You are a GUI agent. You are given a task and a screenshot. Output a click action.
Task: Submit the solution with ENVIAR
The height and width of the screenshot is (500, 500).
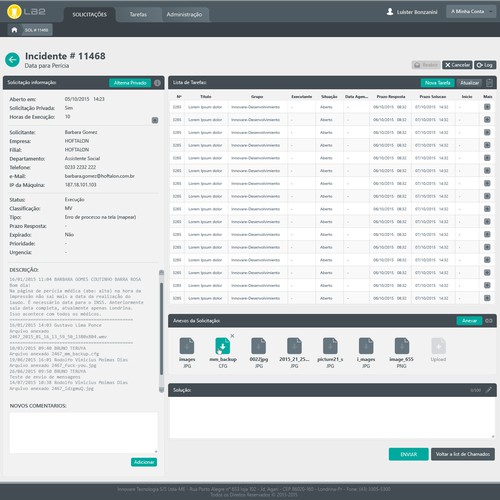click(409, 454)
